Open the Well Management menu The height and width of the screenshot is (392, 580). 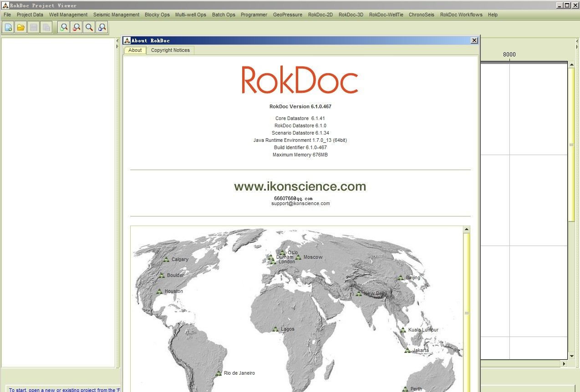[68, 15]
